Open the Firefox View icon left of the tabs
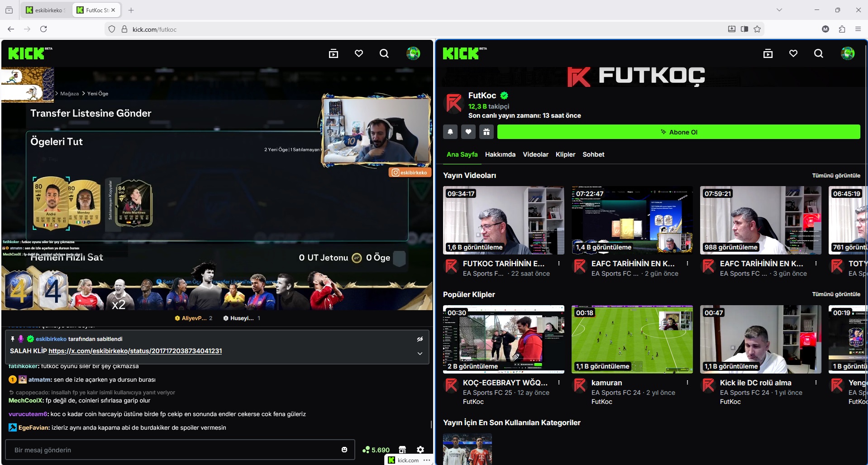Viewport: 868px width, 465px height. pyautogui.click(x=9, y=10)
